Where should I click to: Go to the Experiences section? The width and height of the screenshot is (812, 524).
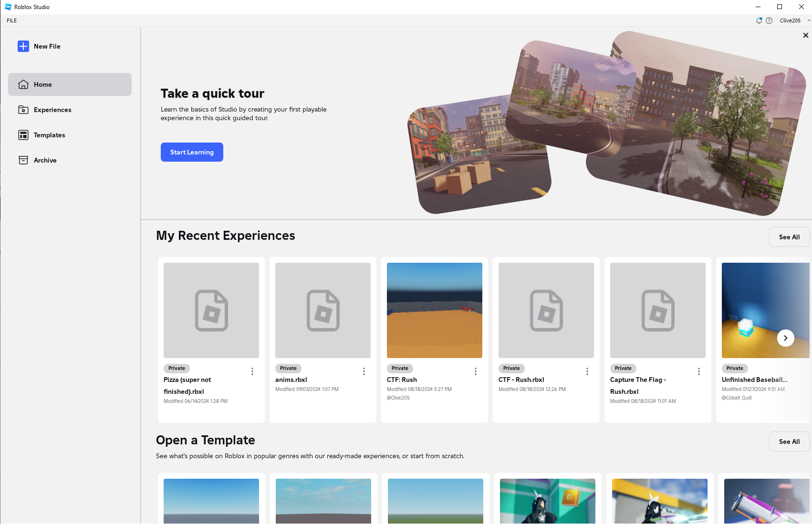coord(52,110)
